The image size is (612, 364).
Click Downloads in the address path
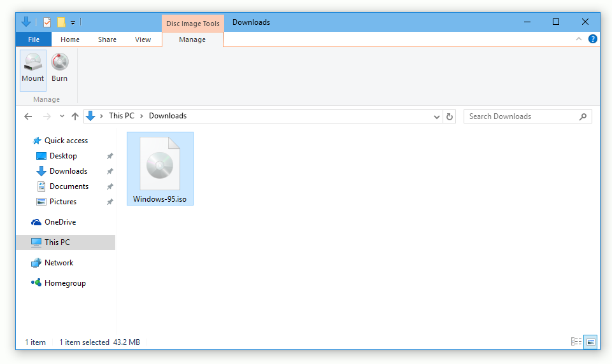168,116
